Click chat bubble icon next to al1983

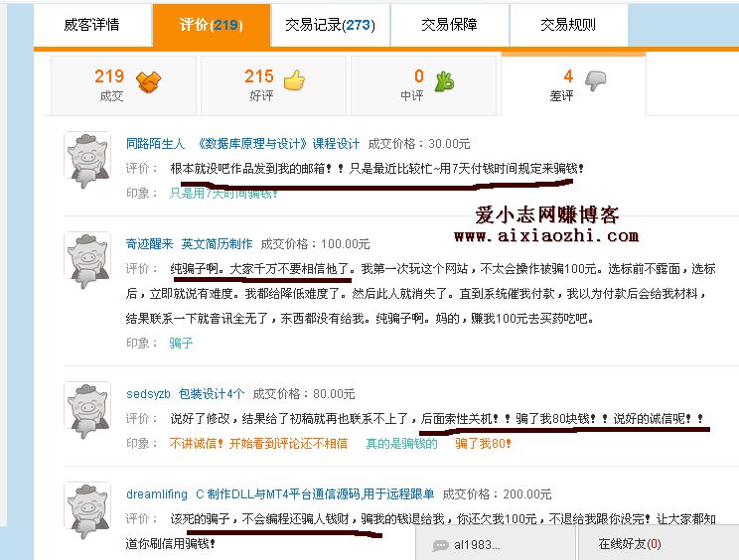tap(440, 545)
